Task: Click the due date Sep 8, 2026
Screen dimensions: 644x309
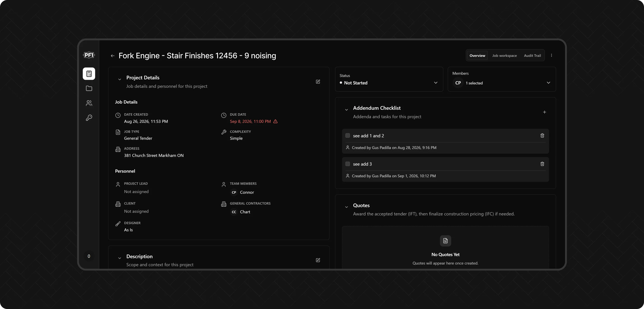Action: [250, 121]
